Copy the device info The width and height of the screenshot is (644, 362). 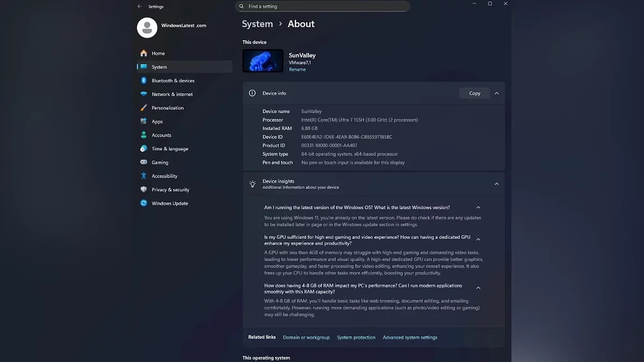(474, 93)
